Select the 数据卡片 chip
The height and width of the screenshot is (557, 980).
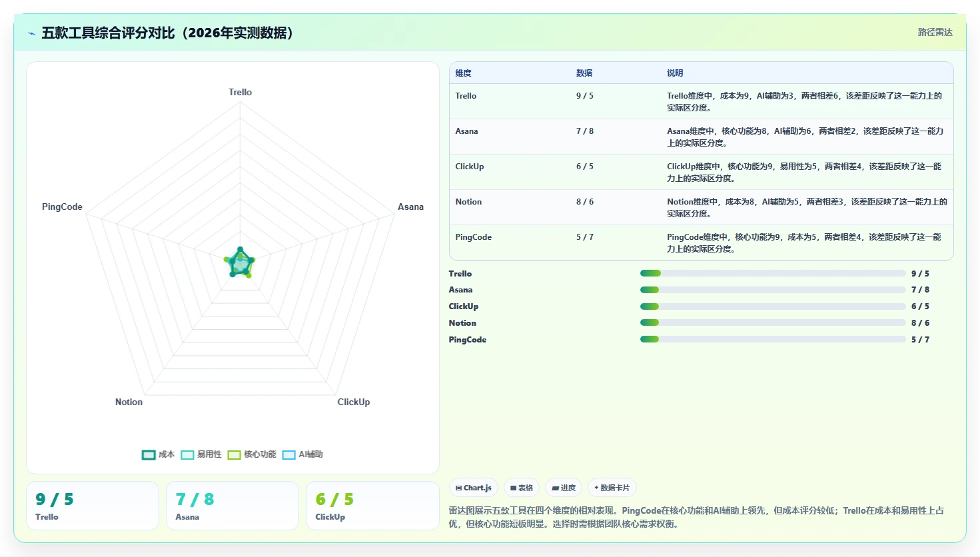tap(612, 488)
